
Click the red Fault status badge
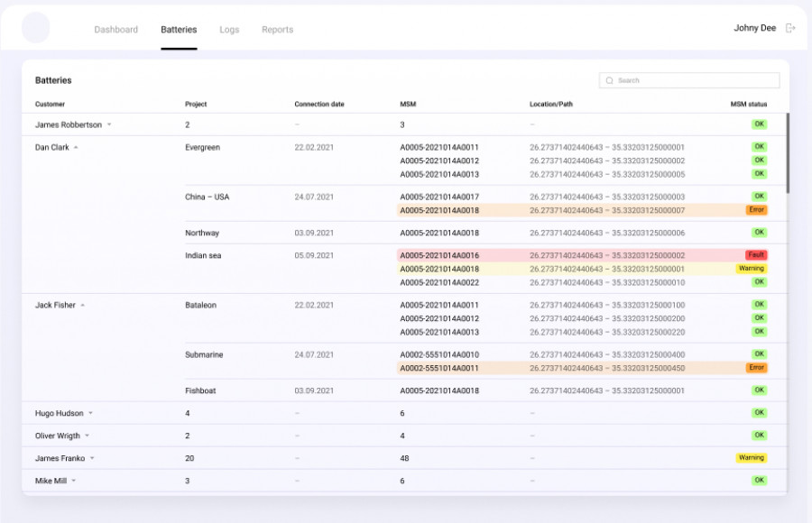pos(755,255)
